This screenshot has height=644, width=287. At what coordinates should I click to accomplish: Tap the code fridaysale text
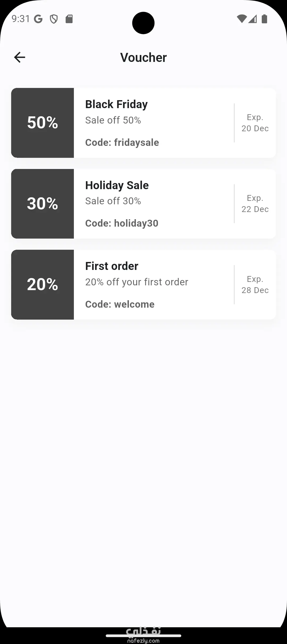tap(122, 143)
